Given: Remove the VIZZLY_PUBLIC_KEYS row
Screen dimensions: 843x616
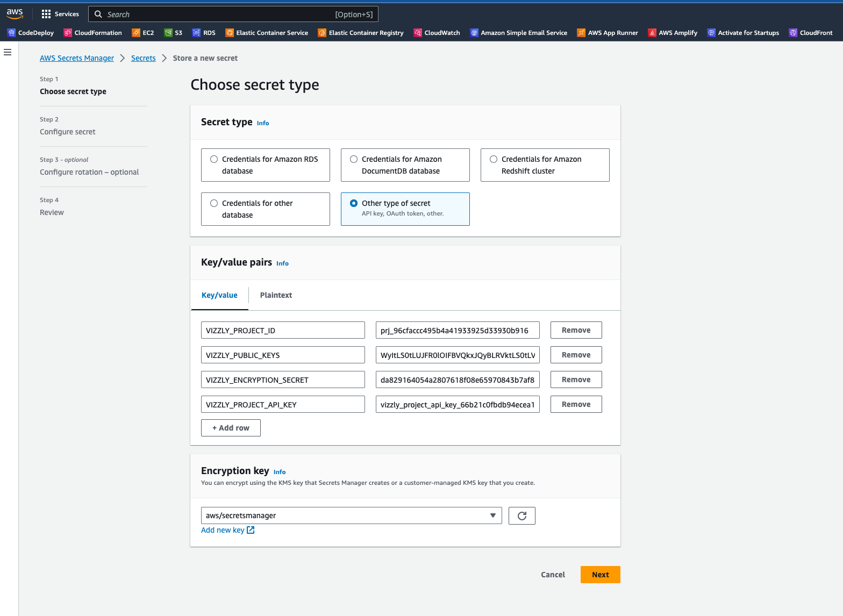Looking at the screenshot, I should (x=576, y=355).
